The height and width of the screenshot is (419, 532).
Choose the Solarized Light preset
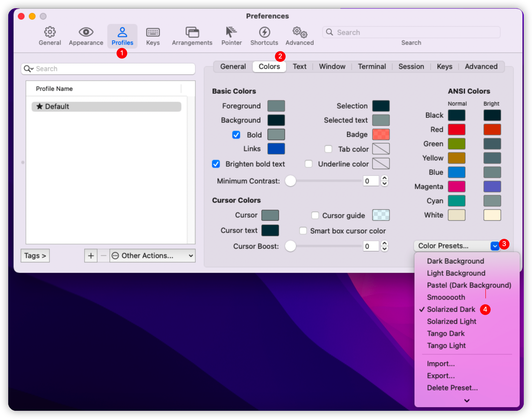[x=451, y=321]
